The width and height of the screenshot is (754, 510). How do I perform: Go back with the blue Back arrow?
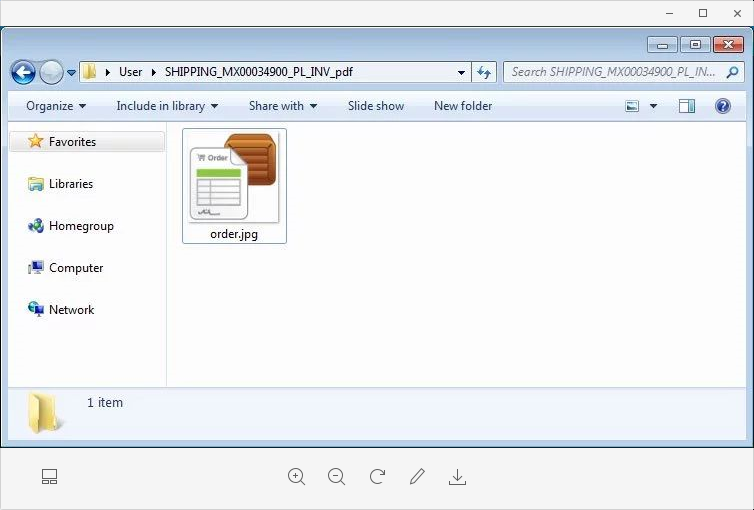coord(23,72)
